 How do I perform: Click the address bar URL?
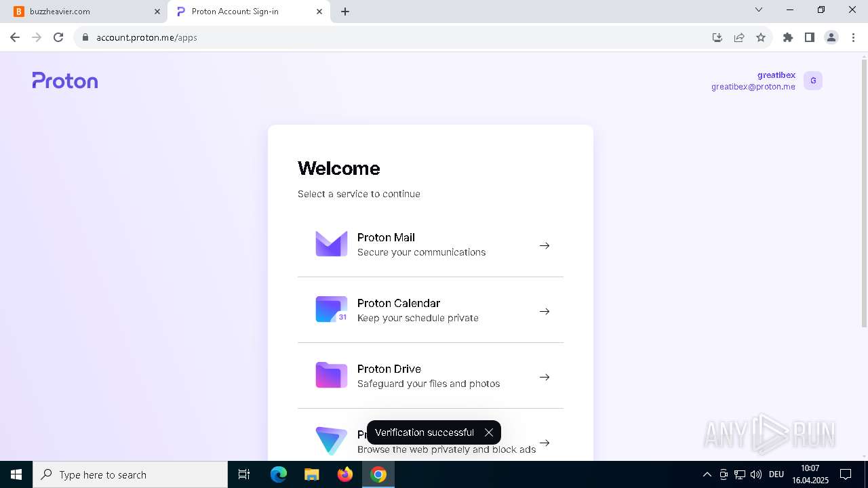tap(146, 37)
